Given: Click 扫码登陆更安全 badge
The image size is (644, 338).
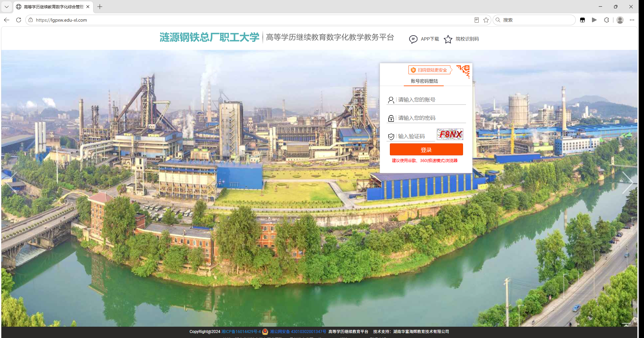Looking at the screenshot, I should [x=430, y=70].
